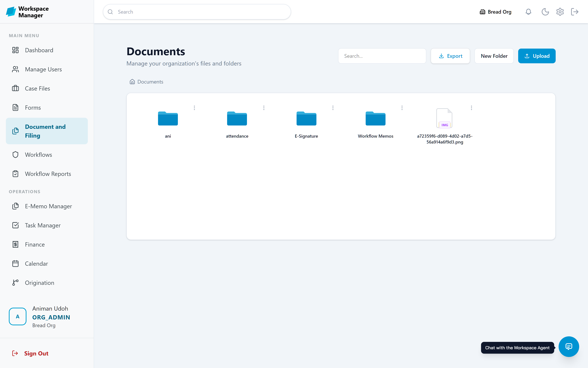Click the home icon in breadcrumb
This screenshot has width=588, height=368.
132,82
